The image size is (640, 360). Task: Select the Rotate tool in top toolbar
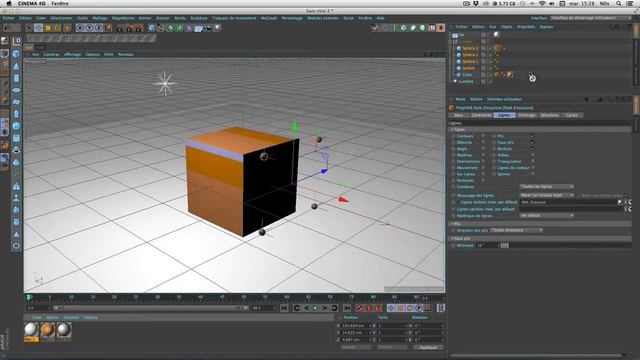(58, 28)
